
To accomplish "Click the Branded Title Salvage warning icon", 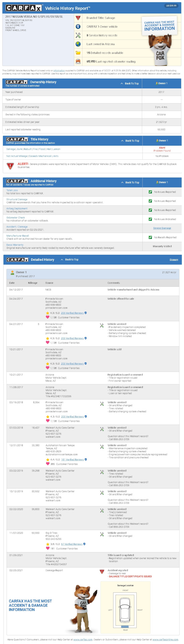I will pyautogui.click(x=78, y=18).
